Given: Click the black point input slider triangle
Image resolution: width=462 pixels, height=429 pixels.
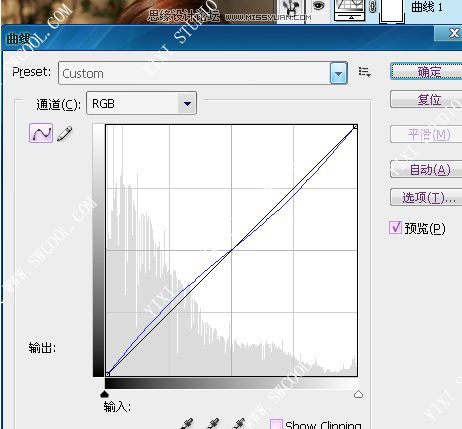Looking at the screenshot, I should point(105,394).
